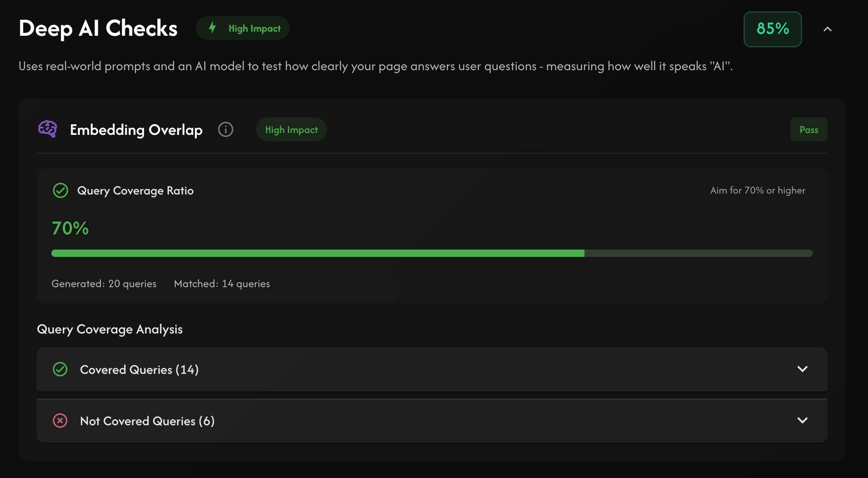Viewport: 868px width, 478px height.
Task: Open the Not Covered Queries (6) row
Action: (x=432, y=421)
